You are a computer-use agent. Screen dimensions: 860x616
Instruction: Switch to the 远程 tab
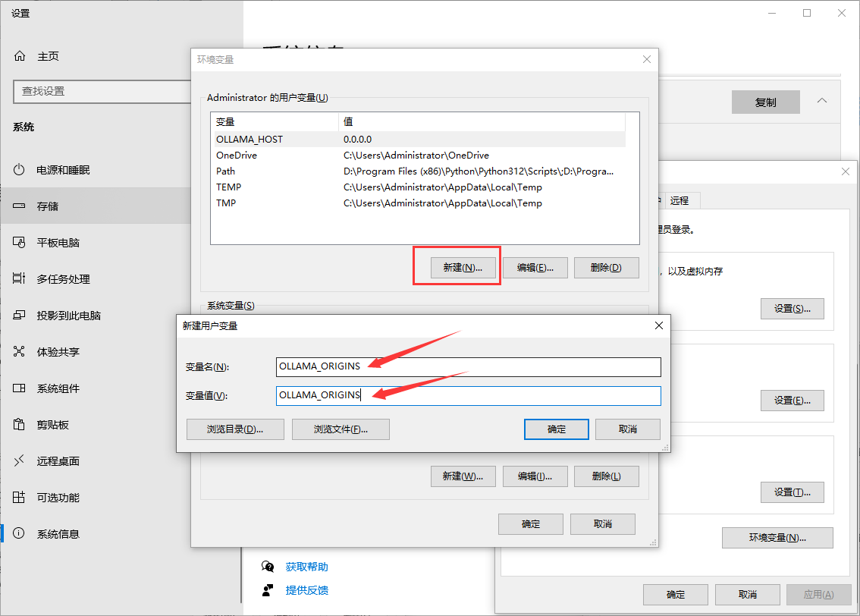point(680,200)
